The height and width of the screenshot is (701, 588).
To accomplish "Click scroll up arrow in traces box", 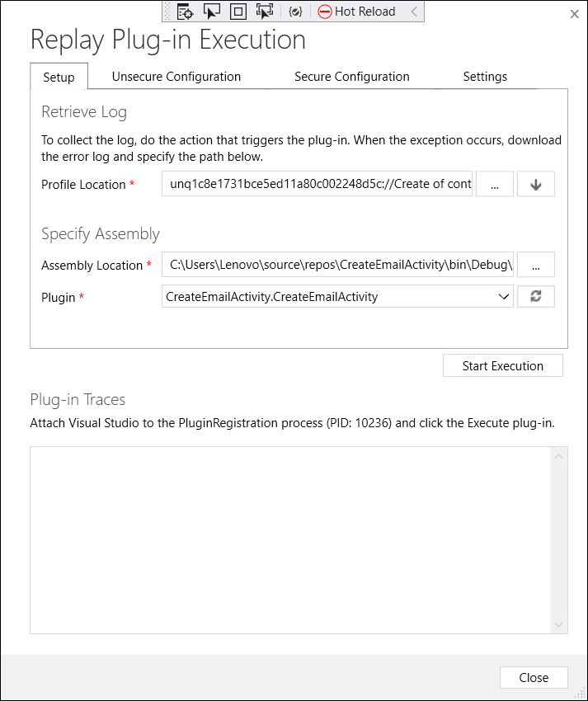I will pos(558,456).
